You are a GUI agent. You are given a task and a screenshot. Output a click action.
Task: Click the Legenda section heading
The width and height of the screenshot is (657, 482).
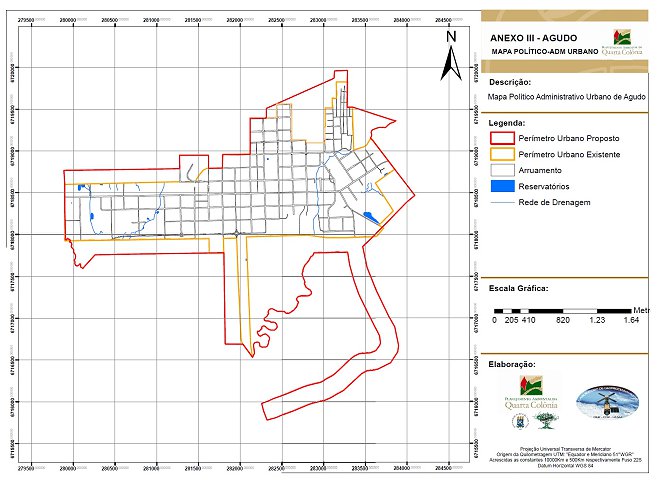(x=509, y=122)
